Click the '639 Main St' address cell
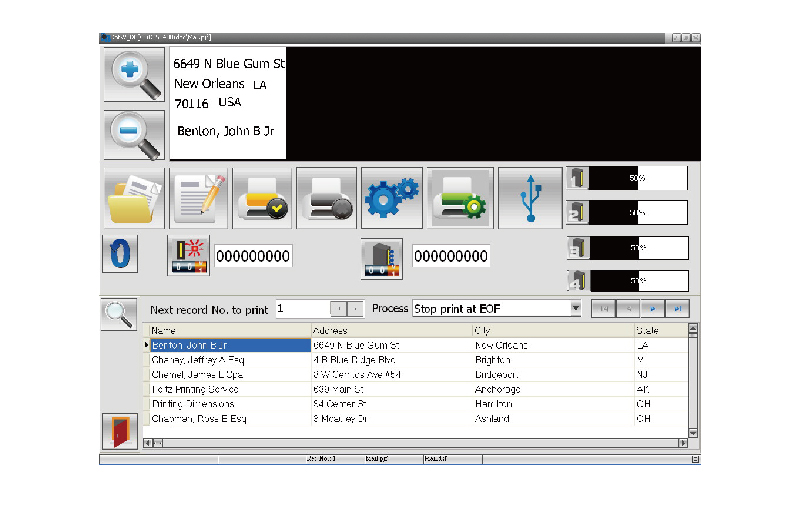Viewport: 803px width, 507px height. (392, 389)
